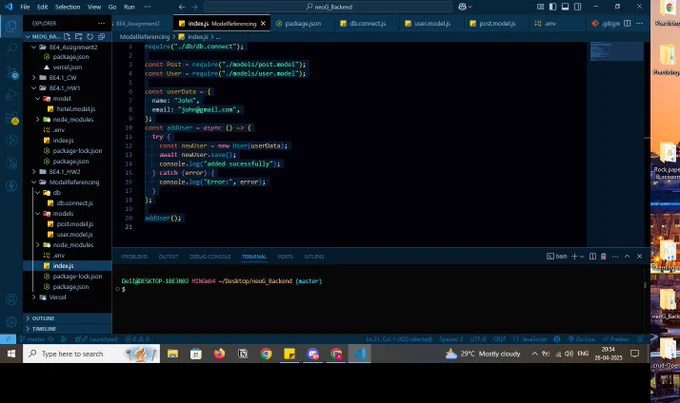
Task: Collapse all folders in Explorer icon
Action: [x=101, y=36]
